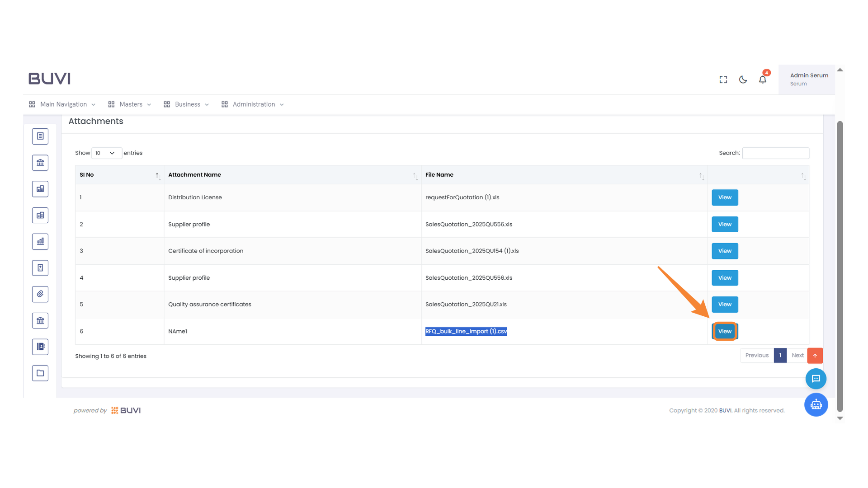Go to Next page of entries
The width and height of the screenshot is (868, 488).
pos(797,356)
